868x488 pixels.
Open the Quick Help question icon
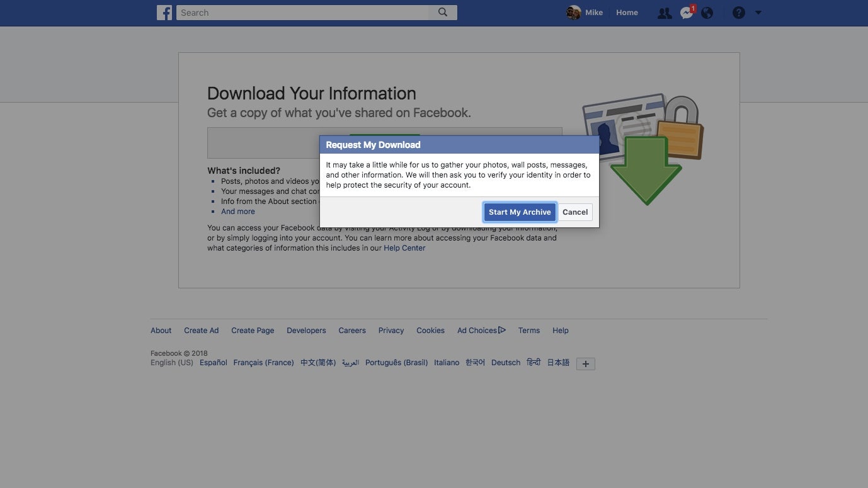(739, 13)
